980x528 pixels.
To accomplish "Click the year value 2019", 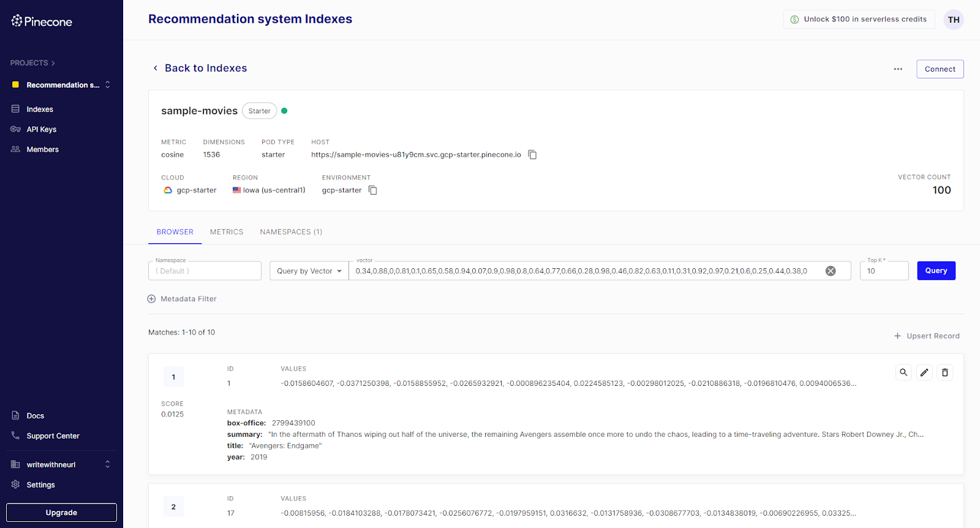I will pyautogui.click(x=258, y=457).
